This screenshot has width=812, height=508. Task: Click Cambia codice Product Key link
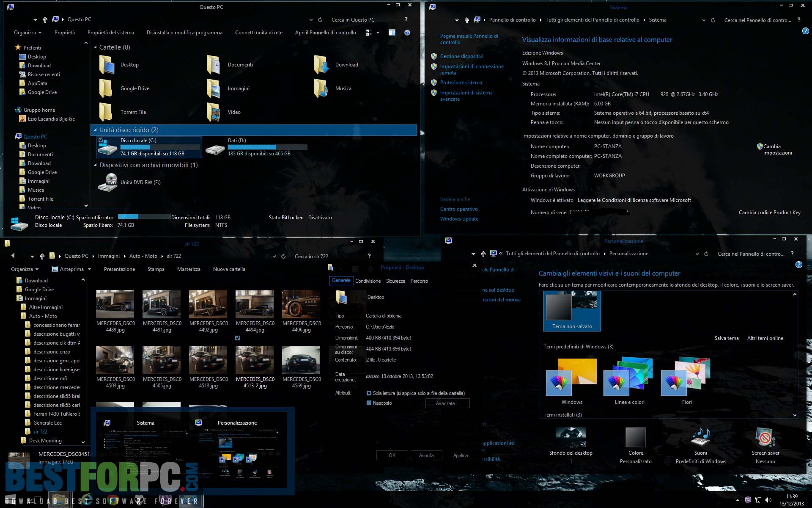(x=770, y=213)
